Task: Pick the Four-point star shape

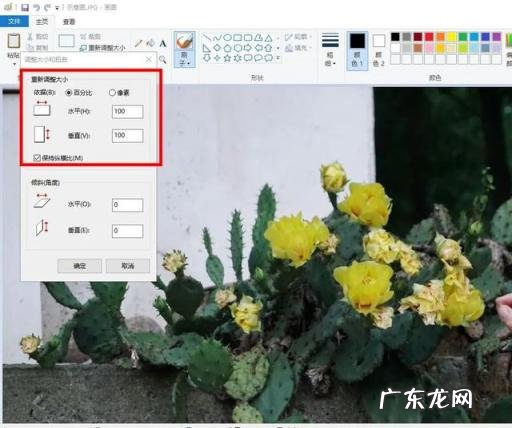Action: point(217,58)
